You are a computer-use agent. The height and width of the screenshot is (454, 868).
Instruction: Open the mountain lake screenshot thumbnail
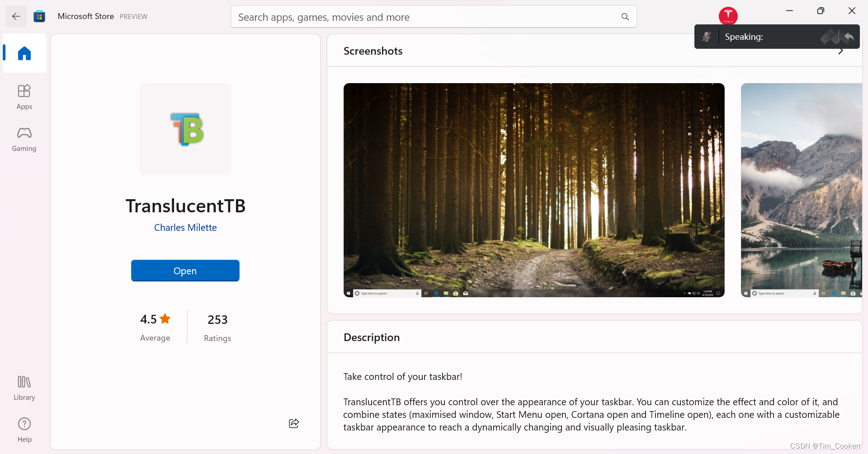coord(802,190)
